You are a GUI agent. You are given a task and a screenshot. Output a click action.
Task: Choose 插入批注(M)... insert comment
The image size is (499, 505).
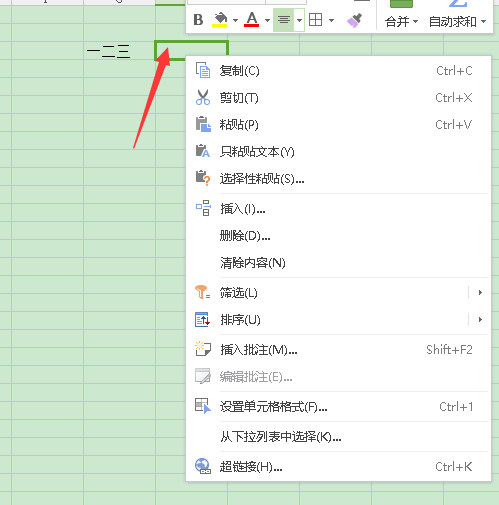pos(338,350)
